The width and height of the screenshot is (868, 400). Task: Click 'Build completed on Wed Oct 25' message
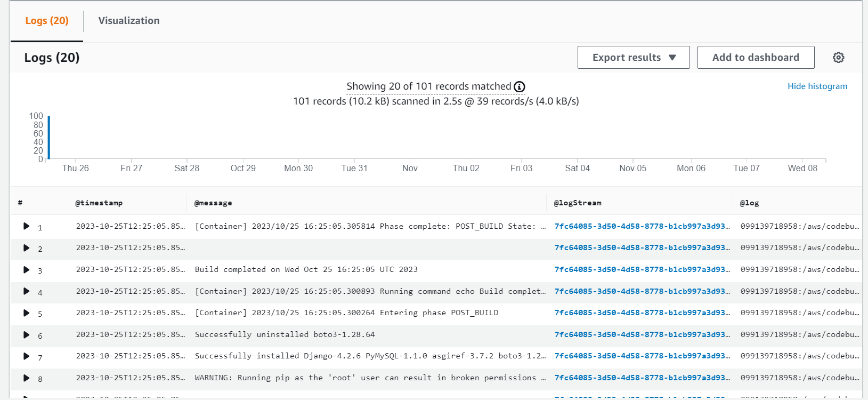tap(306, 270)
